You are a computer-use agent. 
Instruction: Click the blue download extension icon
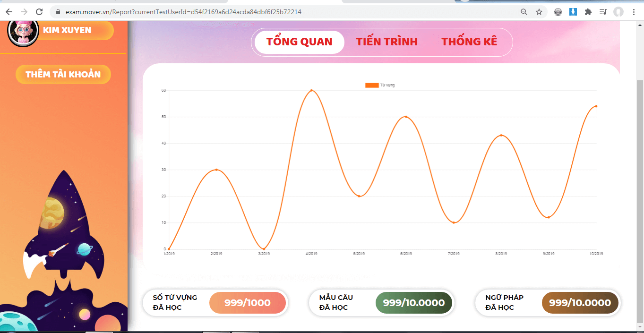[x=573, y=12]
